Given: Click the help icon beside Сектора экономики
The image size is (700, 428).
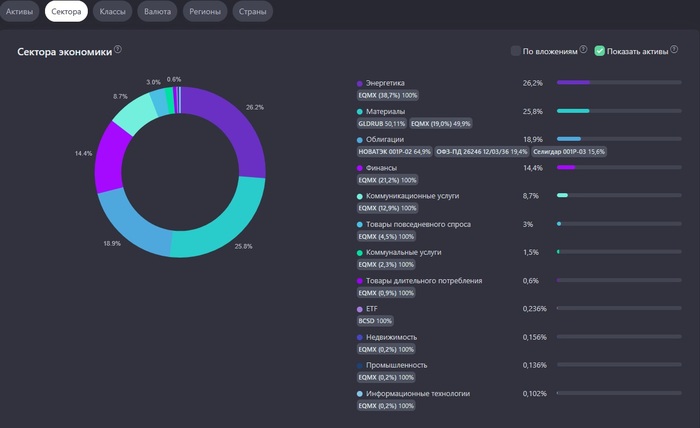Looking at the screenshot, I should [118, 50].
